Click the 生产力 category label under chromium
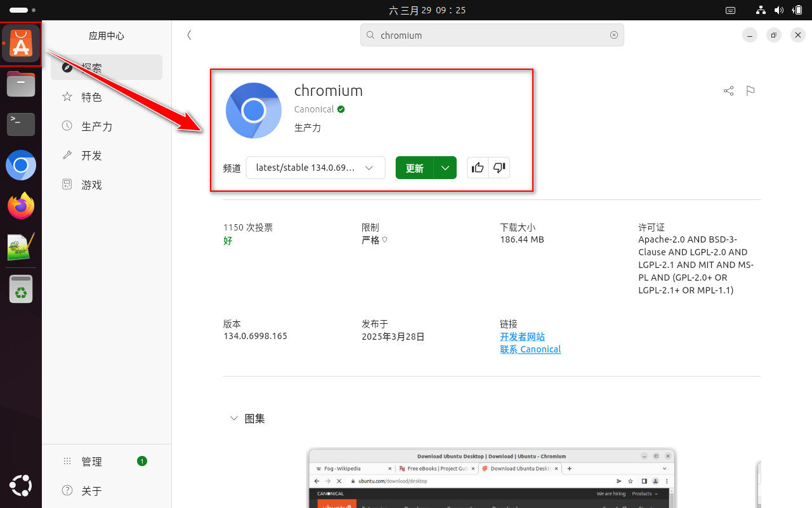812x508 pixels. [308, 128]
